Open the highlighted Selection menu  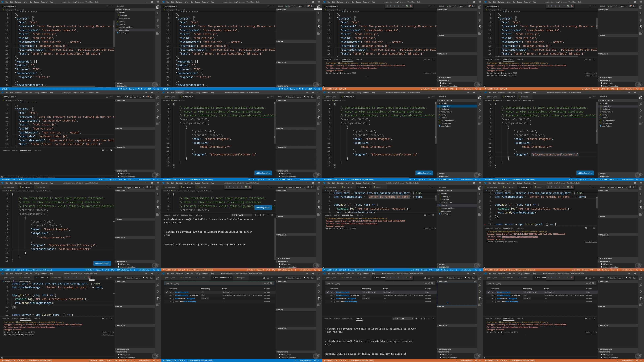180,93
